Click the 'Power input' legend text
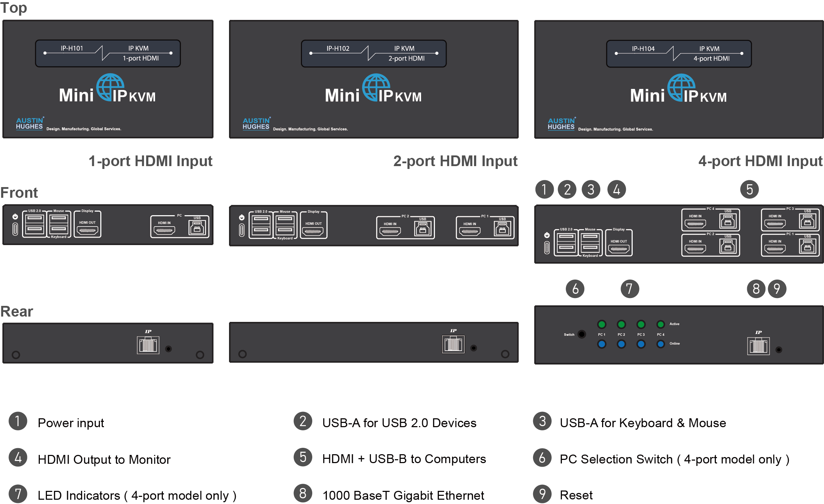 click(x=71, y=423)
